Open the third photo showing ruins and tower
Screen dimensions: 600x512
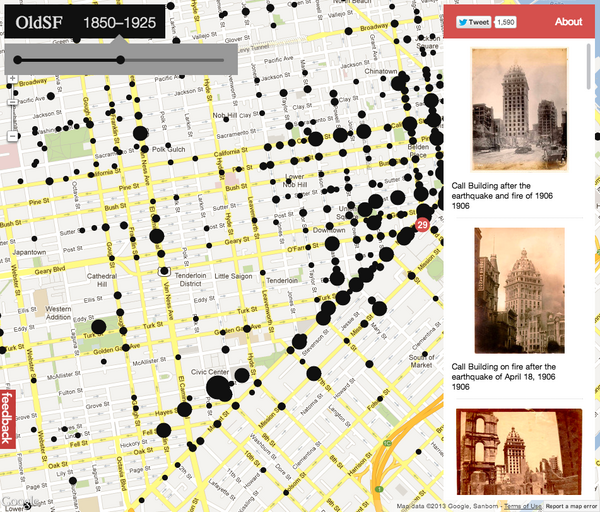click(519, 452)
